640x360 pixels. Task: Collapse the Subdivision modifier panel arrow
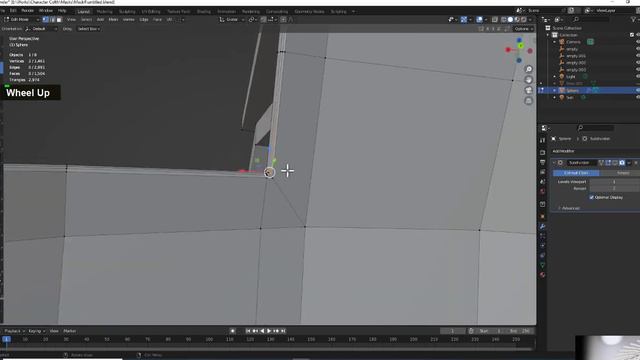coord(554,162)
